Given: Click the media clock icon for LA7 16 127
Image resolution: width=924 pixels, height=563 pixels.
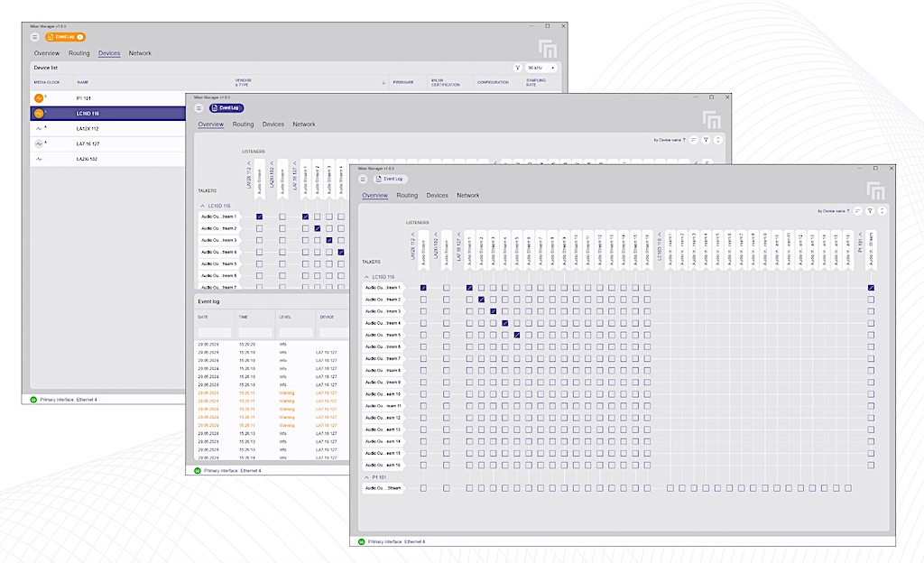Looking at the screenshot, I should click(39, 143).
